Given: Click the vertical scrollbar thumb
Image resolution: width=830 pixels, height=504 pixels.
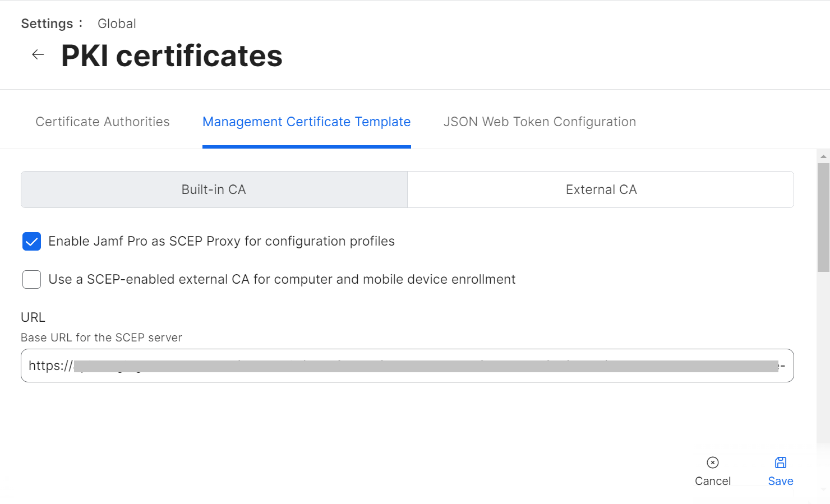Looking at the screenshot, I should (823, 218).
